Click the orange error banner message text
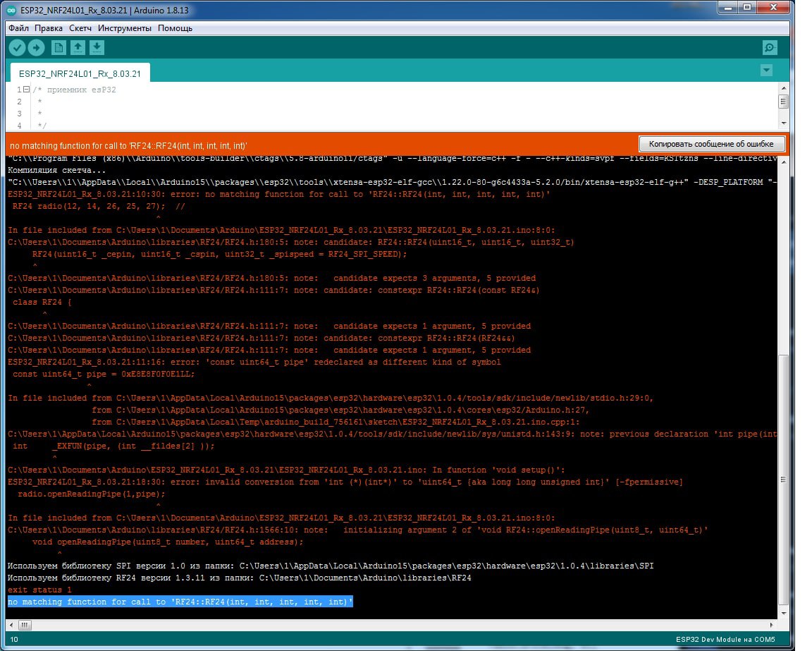Viewport: 812px width, 651px height. coord(128,145)
